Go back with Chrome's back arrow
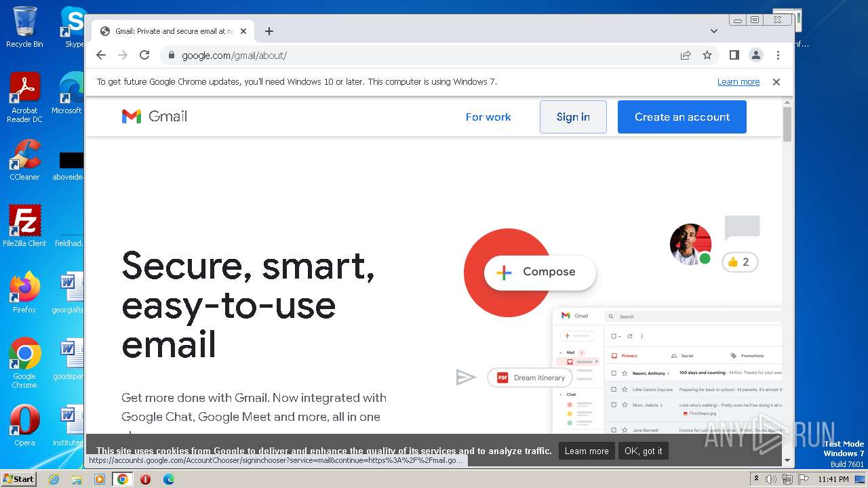 tap(101, 55)
